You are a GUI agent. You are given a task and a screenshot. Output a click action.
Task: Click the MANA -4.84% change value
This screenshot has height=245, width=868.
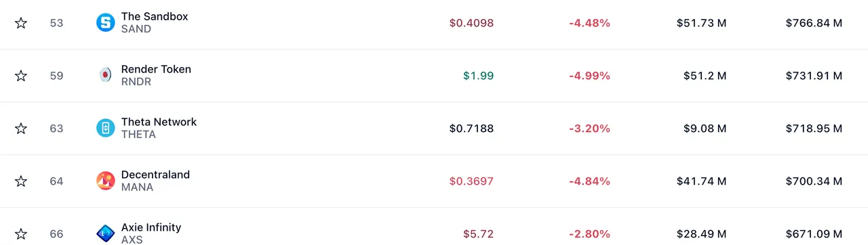[x=589, y=181]
